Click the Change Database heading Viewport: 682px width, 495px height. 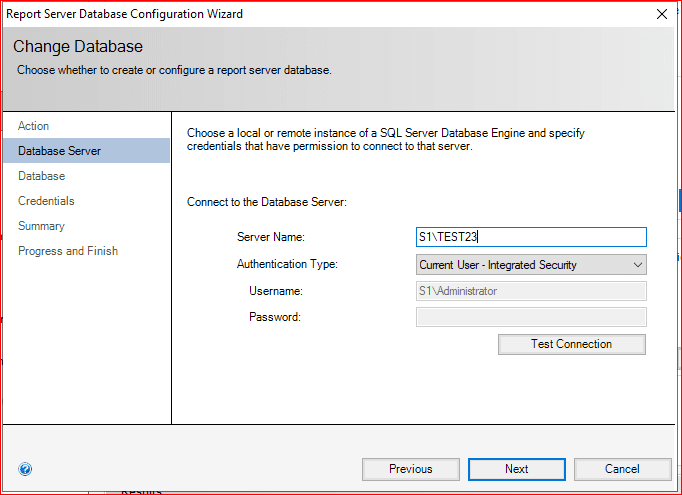pyautogui.click(x=78, y=47)
